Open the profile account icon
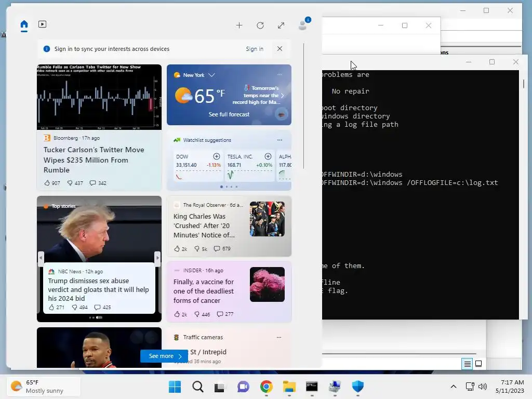532x399 pixels. click(x=303, y=24)
